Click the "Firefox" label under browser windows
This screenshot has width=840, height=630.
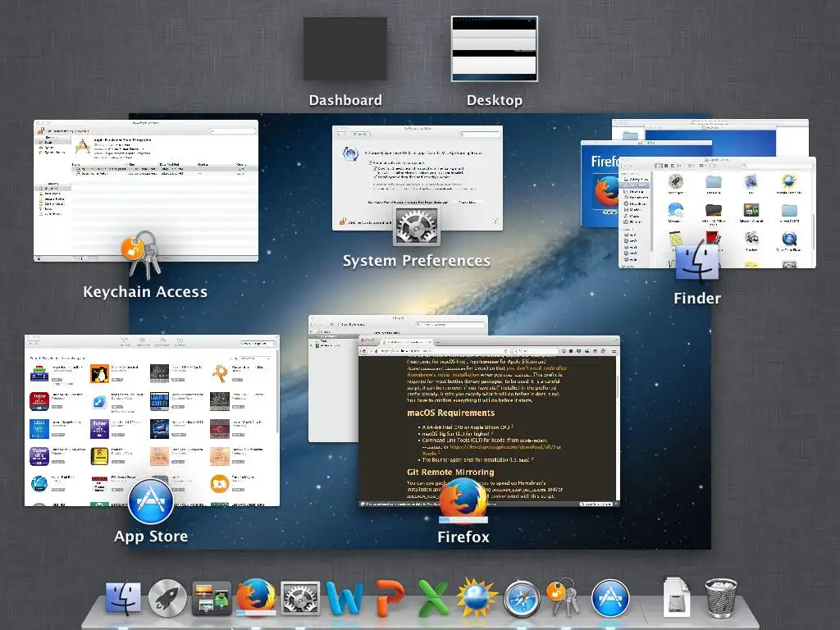pos(463,536)
